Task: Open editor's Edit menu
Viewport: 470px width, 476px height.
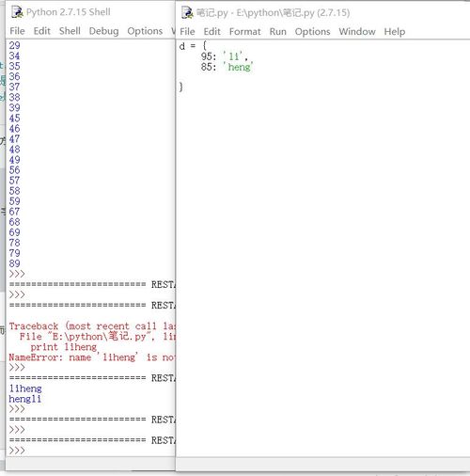Action: (x=212, y=32)
